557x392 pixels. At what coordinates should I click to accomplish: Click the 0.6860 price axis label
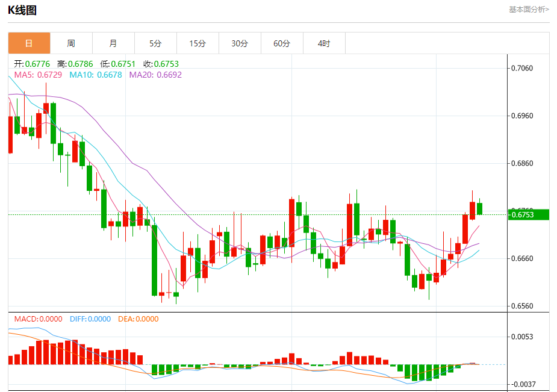(x=522, y=163)
